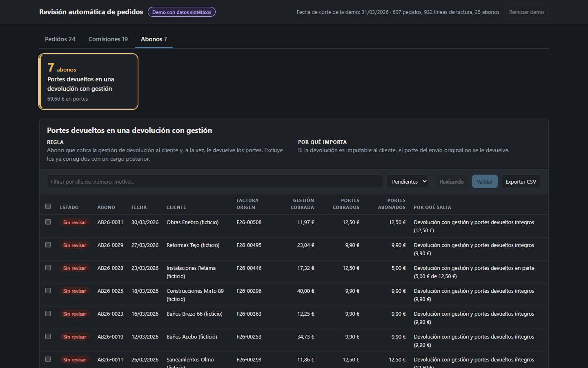Screen dimensions: 588x368
Task: Toggle the select-all checkbox in table header
Action: (x=48, y=206)
